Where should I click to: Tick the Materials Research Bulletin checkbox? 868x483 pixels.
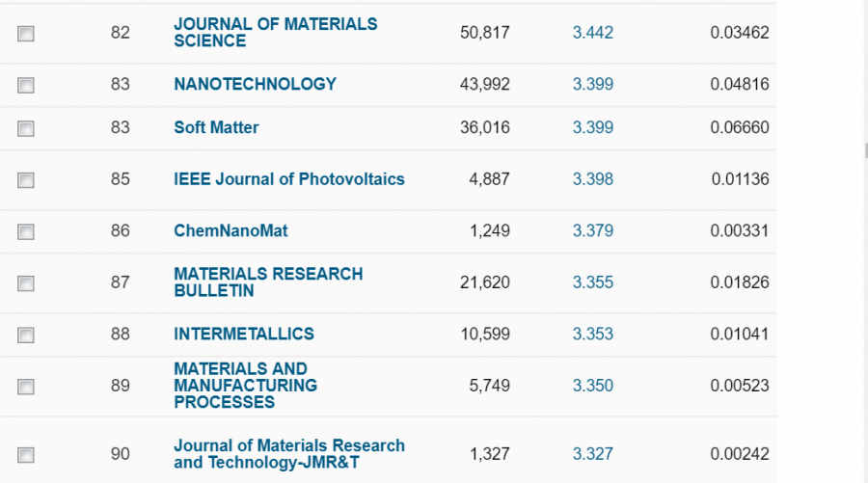pos(26,283)
